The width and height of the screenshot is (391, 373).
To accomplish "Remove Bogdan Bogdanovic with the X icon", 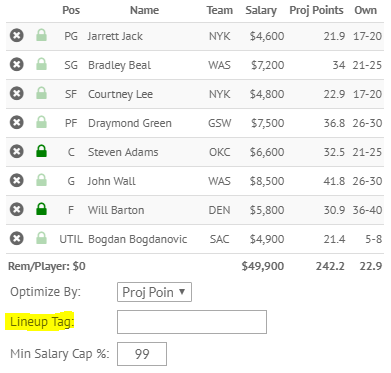I will (x=17, y=238).
